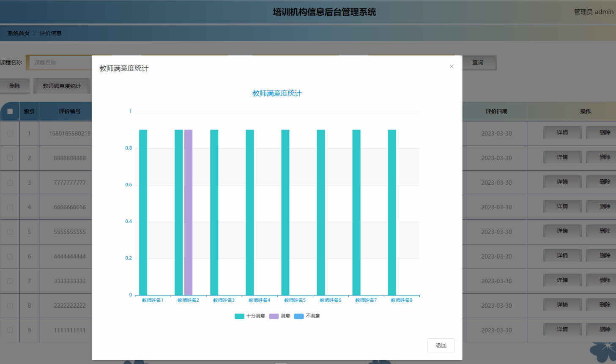Click the teal bar for 教师姓名5
616x364 pixels.
coord(285,212)
